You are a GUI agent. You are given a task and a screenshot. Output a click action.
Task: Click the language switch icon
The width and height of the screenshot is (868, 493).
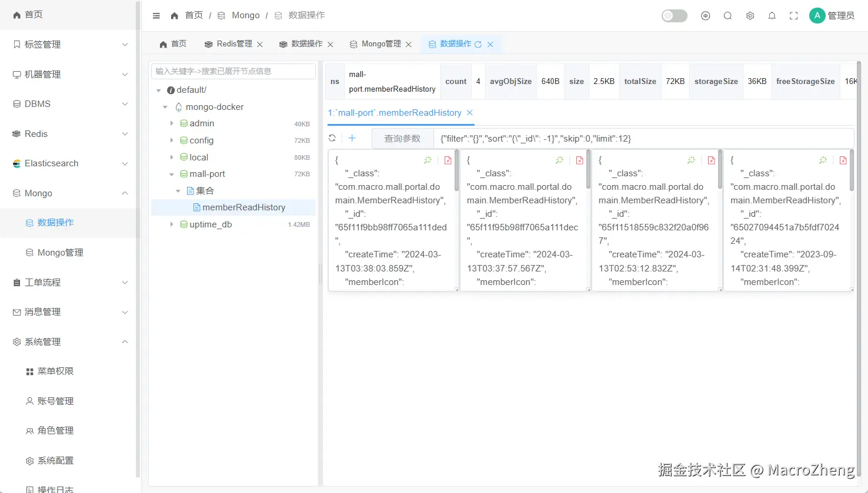[x=706, y=16]
